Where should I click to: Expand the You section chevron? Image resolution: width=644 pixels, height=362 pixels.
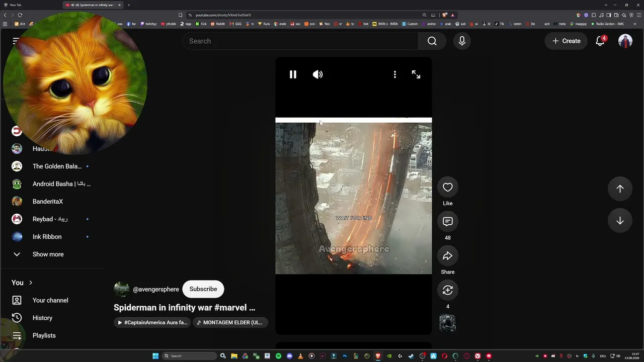click(31, 283)
